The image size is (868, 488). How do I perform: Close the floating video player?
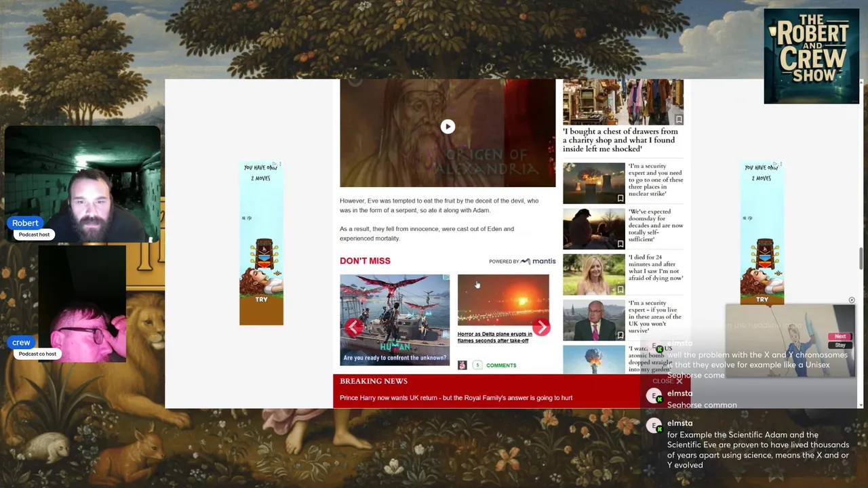(x=852, y=300)
